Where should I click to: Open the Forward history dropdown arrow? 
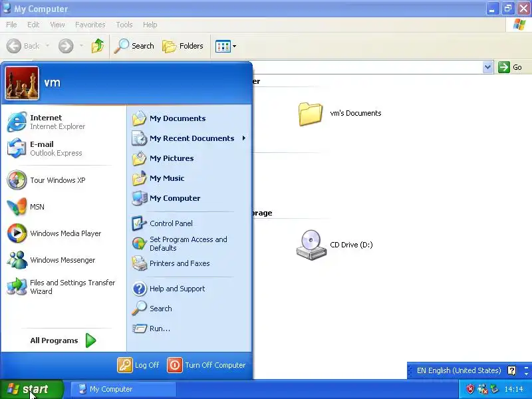tap(81, 45)
